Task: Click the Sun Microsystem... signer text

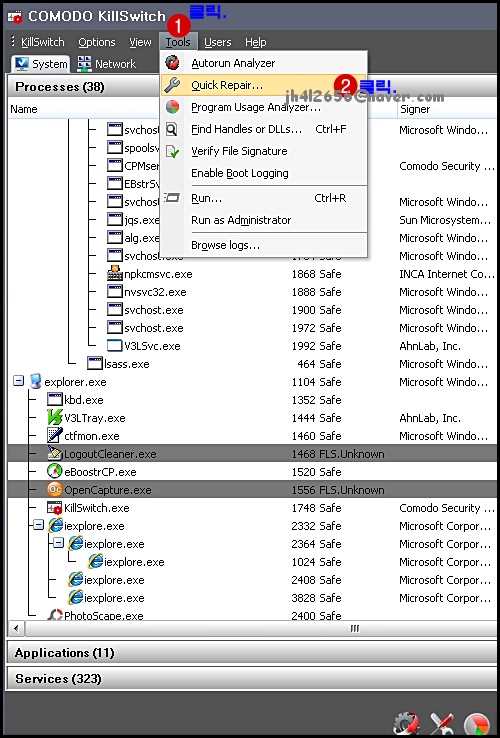Action: tap(445, 220)
